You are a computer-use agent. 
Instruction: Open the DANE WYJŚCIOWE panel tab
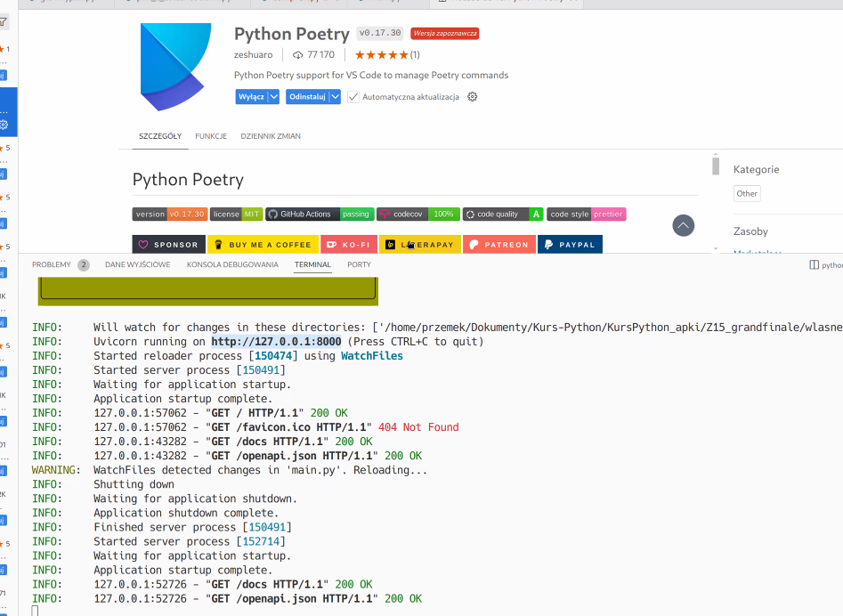click(138, 264)
